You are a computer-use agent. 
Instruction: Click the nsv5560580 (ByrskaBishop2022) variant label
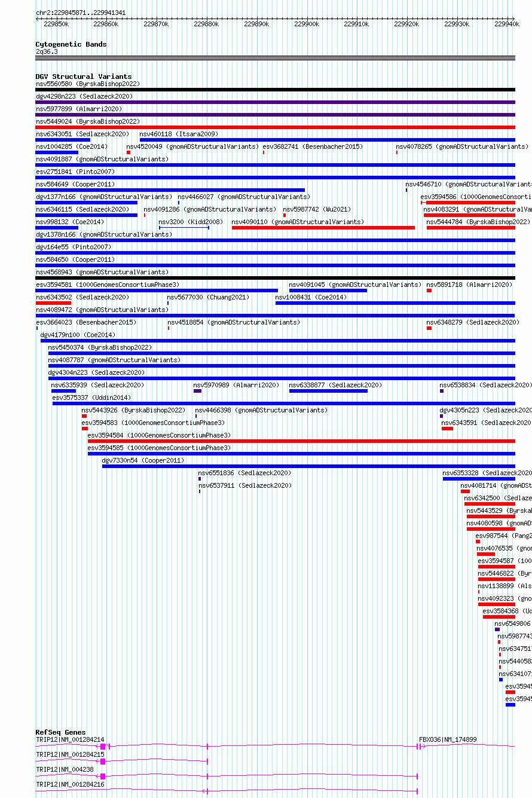click(87, 84)
